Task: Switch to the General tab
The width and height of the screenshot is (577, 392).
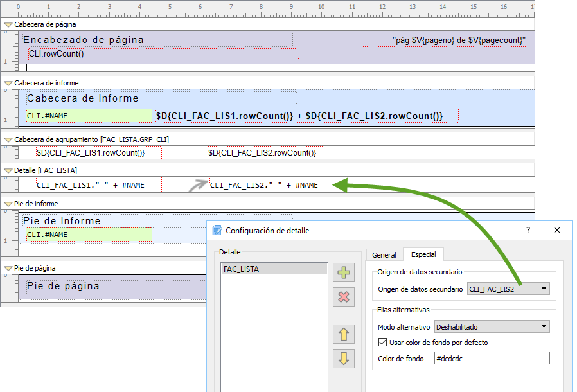Action: (384, 255)
